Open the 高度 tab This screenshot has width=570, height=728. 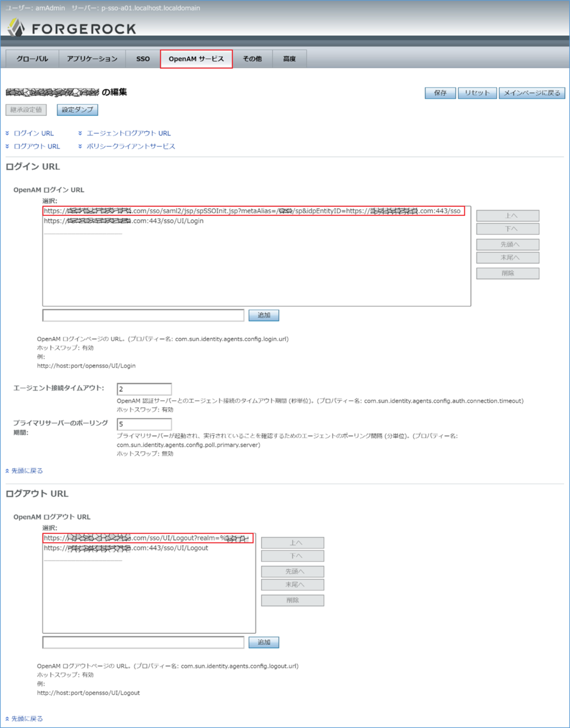(289, 59)
